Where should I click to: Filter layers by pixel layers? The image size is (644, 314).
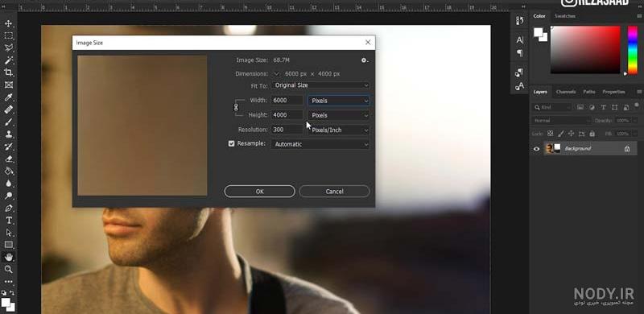[x=580, y=107]
